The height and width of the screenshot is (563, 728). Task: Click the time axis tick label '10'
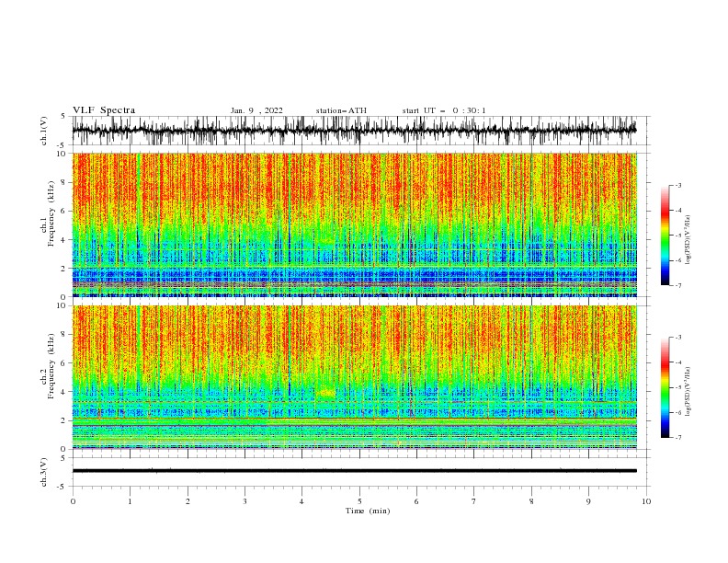pos(646,501)
